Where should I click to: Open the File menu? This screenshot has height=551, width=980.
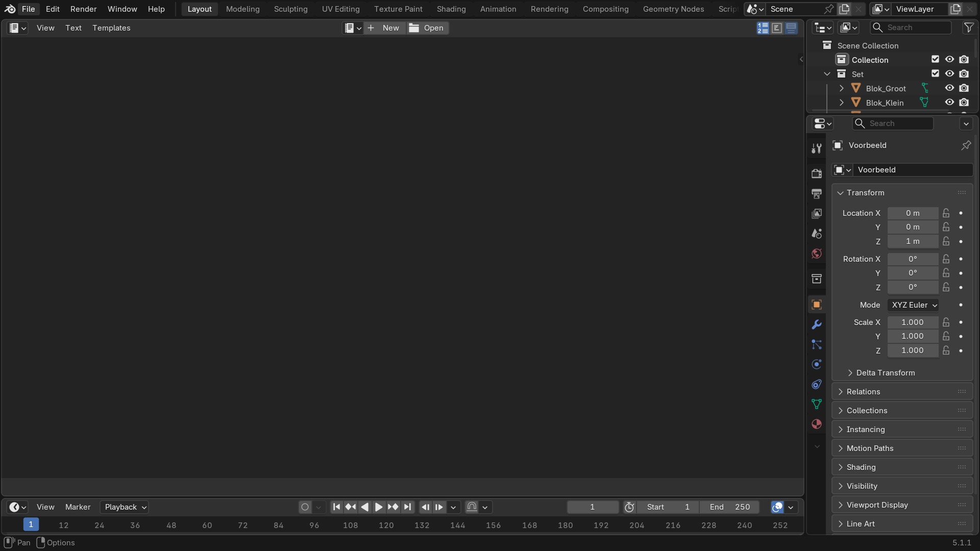point(29,9)
